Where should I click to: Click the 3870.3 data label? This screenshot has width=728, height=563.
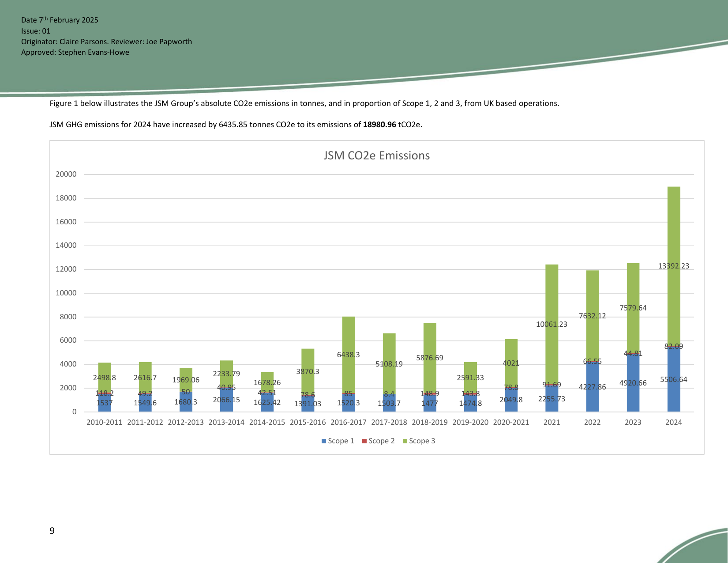[308, 371]
